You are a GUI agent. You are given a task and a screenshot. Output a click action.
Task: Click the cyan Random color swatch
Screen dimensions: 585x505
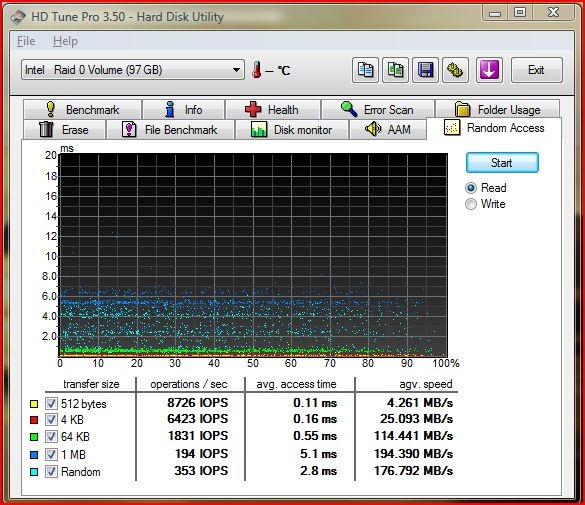(x=34, y=472)
